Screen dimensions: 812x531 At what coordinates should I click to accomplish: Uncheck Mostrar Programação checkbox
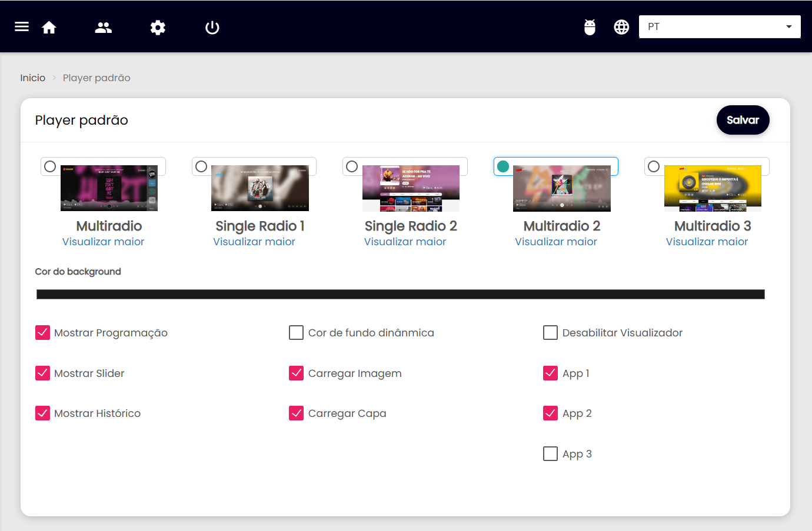click(x=43, y=333)
